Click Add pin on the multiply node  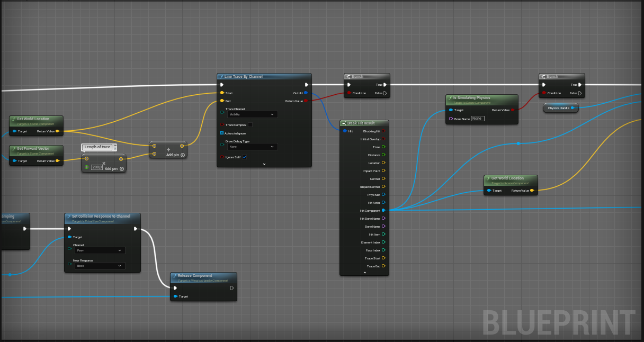click(x=114, y=168)
